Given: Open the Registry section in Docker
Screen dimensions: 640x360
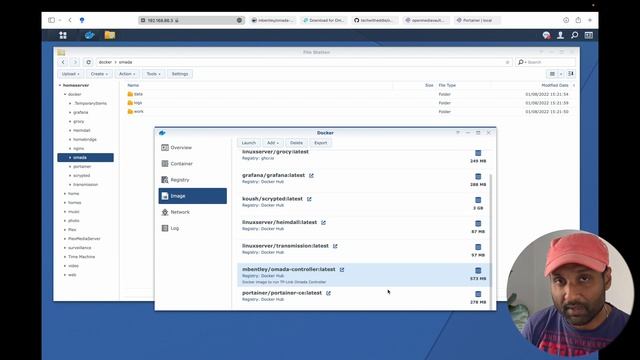Looking at the screenshot, I should pyautogui.click(x=193, y=180).
